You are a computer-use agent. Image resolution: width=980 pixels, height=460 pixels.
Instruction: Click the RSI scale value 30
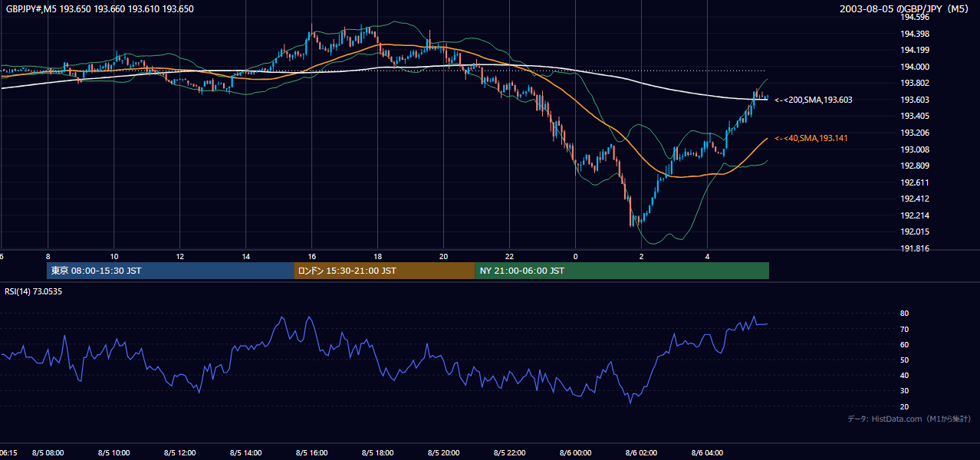pyautogui.click(x=904, y=391)
